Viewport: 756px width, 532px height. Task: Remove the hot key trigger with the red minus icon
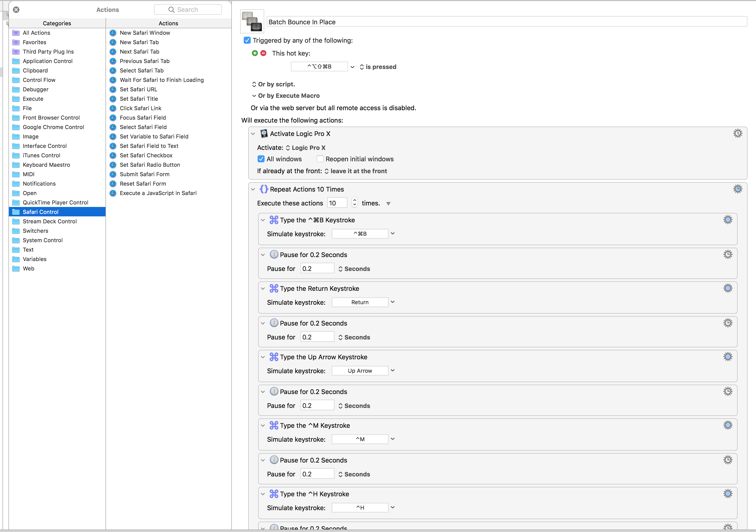tap(263, 53)
